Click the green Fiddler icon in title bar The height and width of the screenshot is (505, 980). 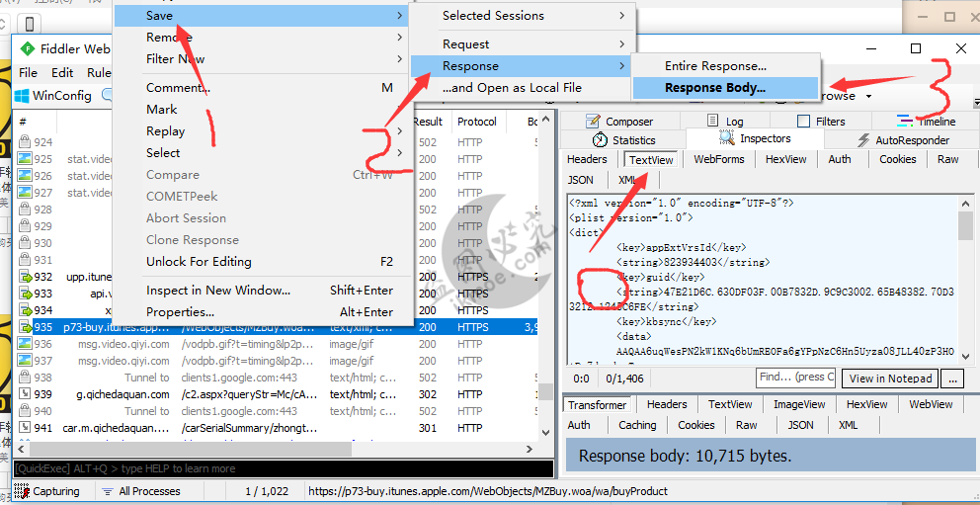coord(27,48)
